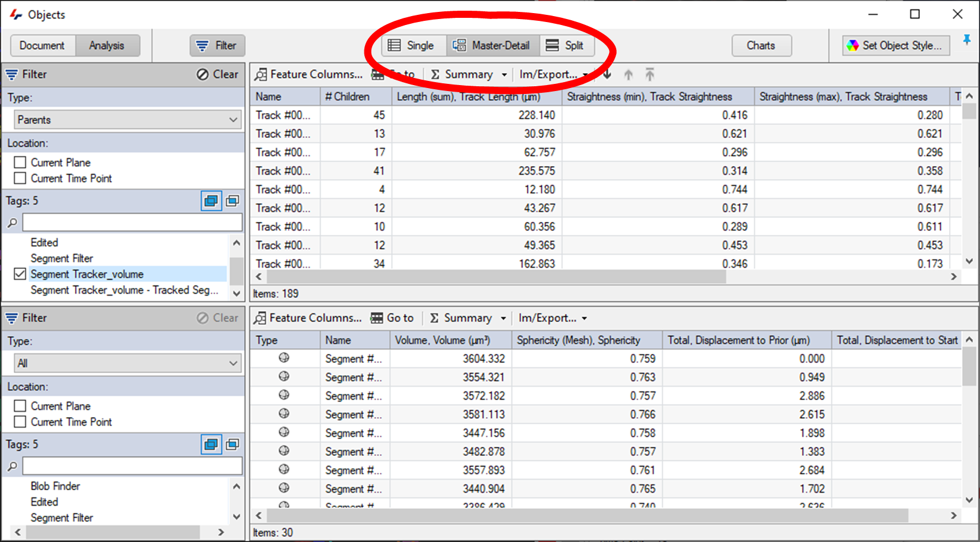Click the Filter toggle button
The image size is (980, 542).
[x=217, y=45]
